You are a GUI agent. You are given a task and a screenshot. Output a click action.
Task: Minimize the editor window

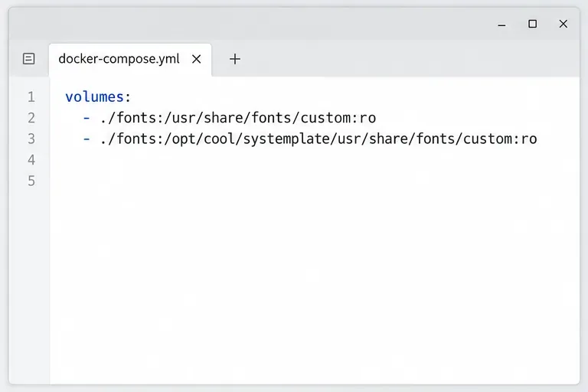click(x=501, y=24)
